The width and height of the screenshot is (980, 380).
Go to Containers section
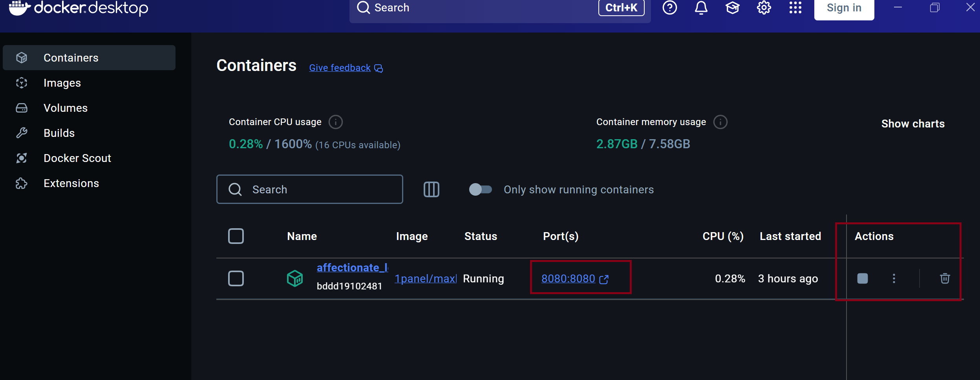pyautogui.click(x=89, y=58)
